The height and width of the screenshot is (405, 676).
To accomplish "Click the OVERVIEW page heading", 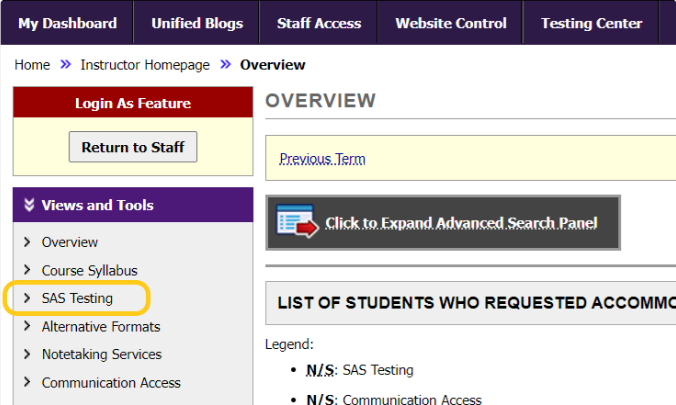I will point(320,101).
